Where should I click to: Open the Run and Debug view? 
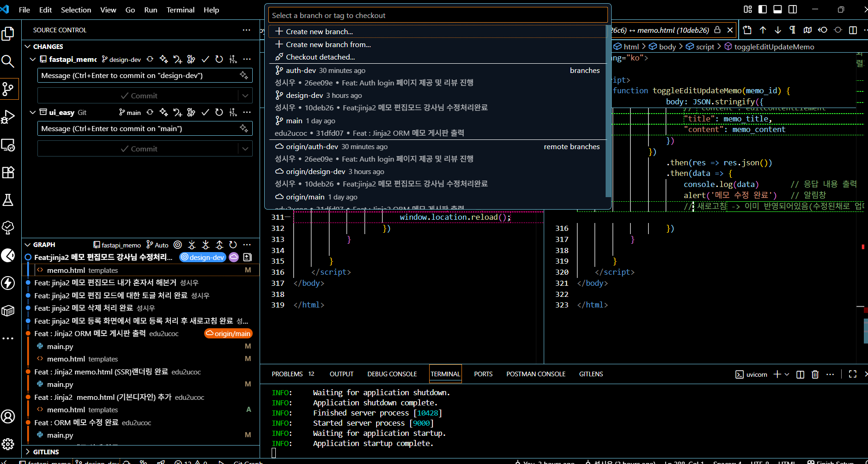click(8, 116)
